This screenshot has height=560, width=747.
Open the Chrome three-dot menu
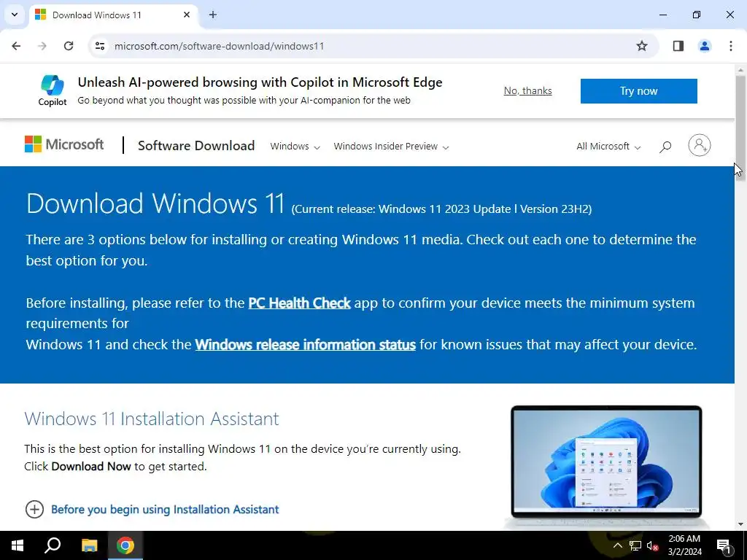(x=731, y=46)
